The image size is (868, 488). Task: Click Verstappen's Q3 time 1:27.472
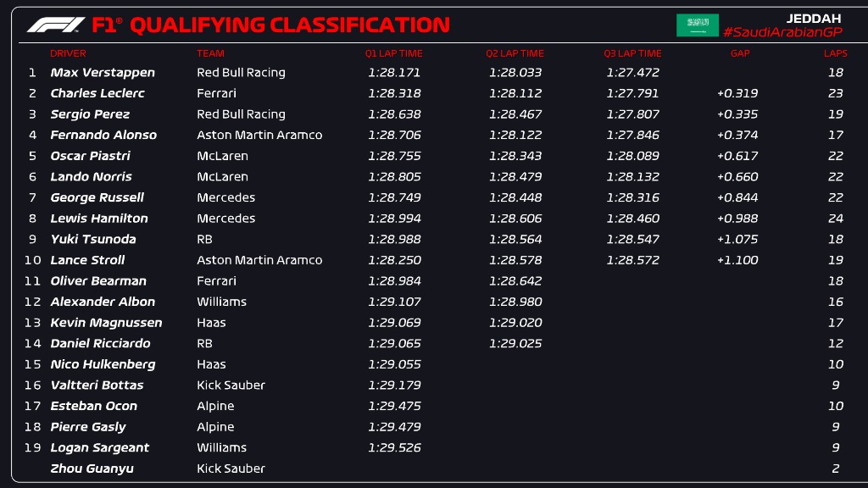632,73
